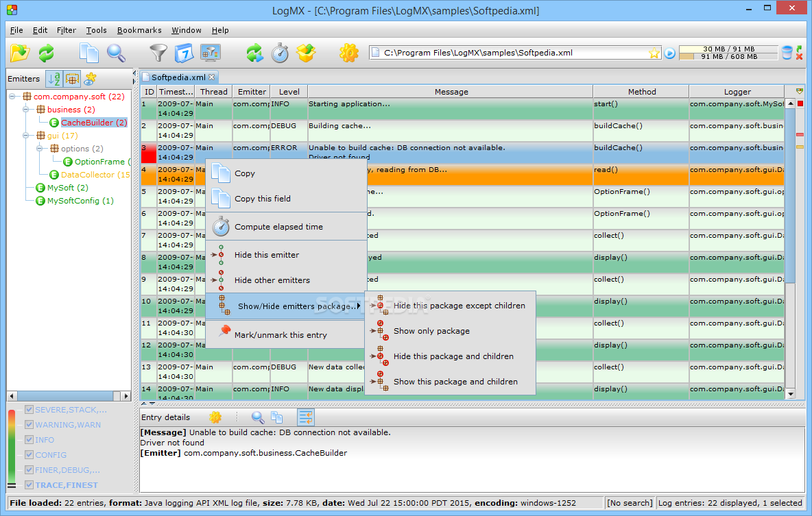
Task: Choose Show only package
Action: pyautogui.click(x=450, y=331)
